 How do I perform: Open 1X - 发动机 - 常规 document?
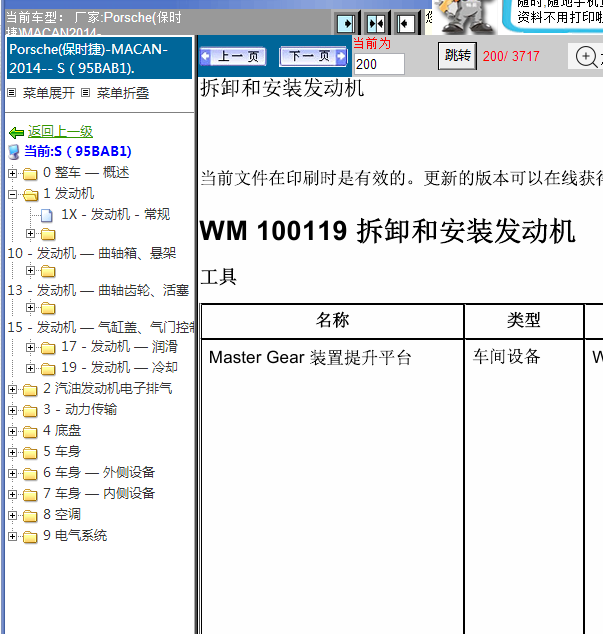pyautogui.click(x=116, y=214)
